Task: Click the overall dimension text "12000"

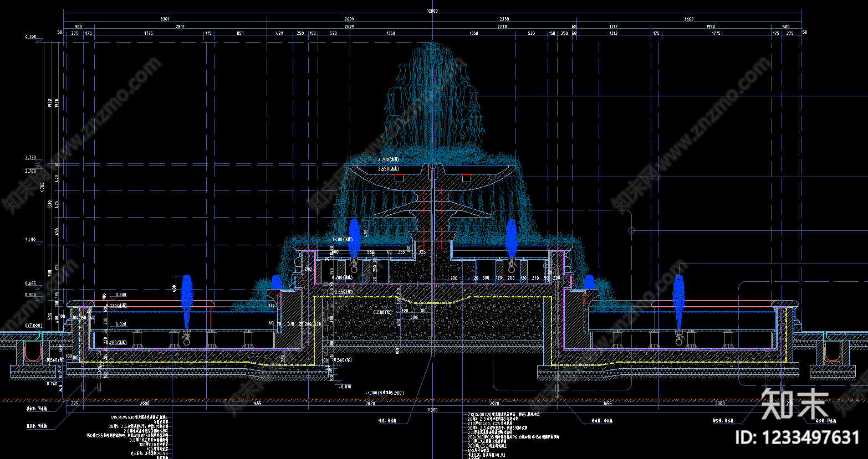Action: click(x=432, y=11)
